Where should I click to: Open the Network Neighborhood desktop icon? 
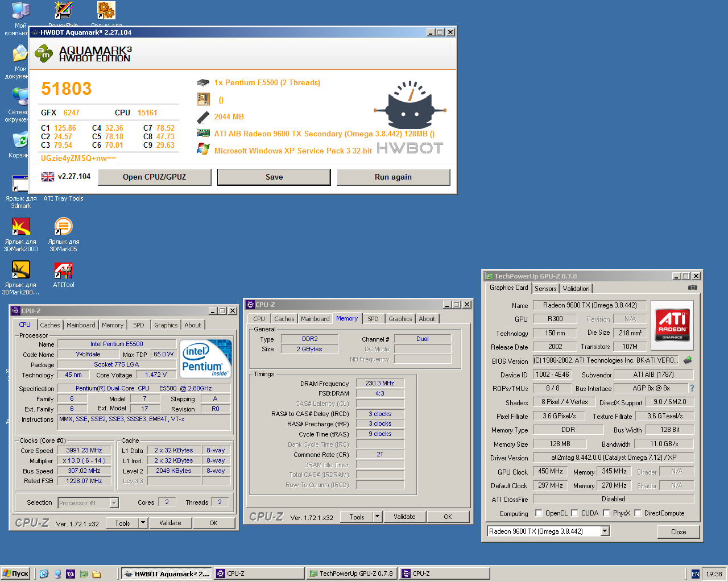click(x=20, y=97)
